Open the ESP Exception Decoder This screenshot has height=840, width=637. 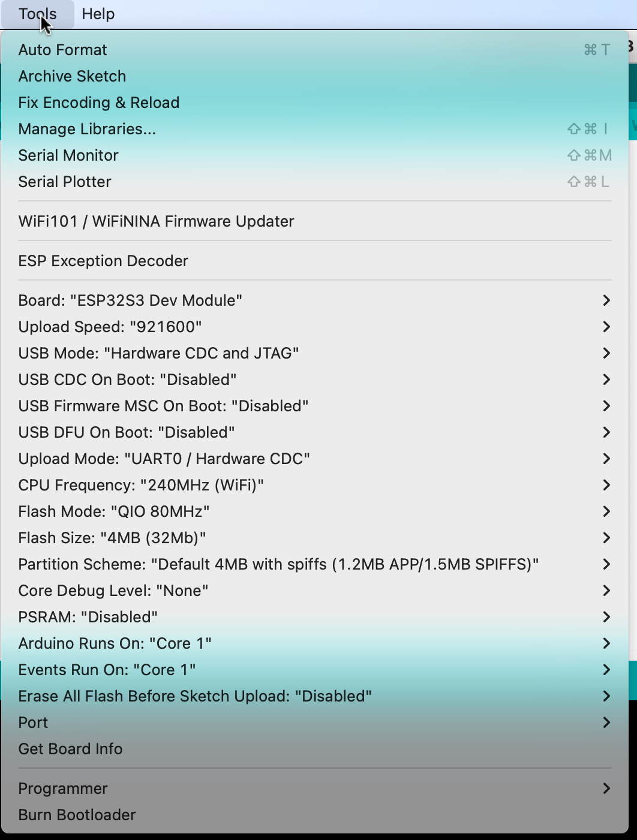[103, 261]
